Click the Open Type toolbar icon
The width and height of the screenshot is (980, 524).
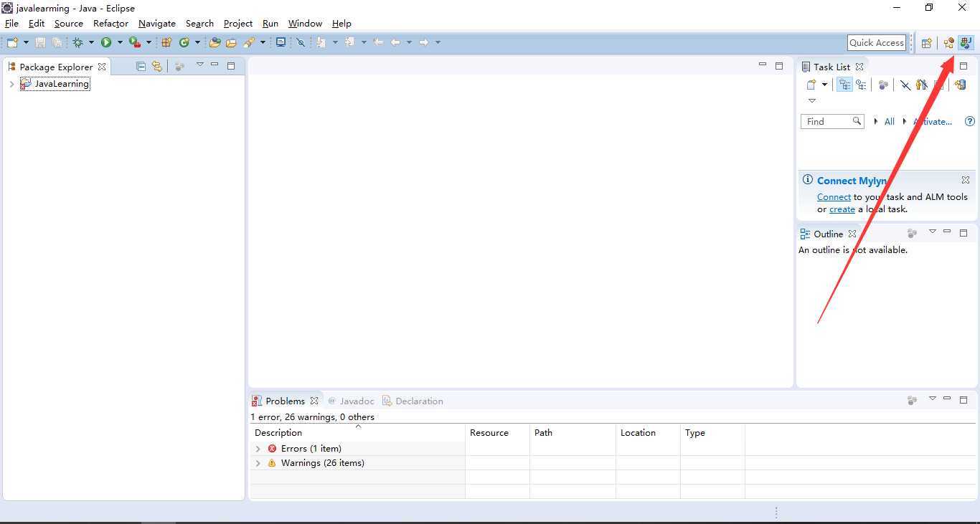point(214,42)
